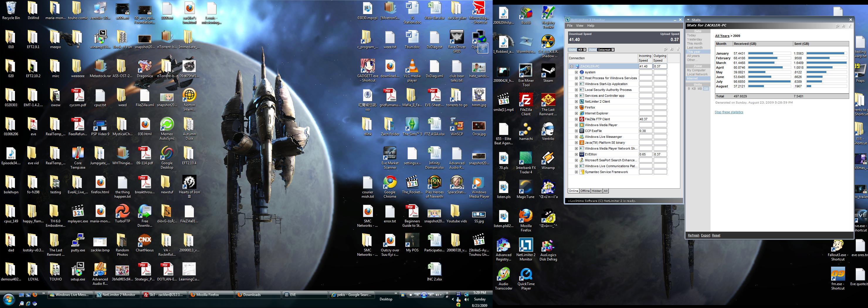This screenshot has width=868, height=308.
Task: Select the Steam desktop icon
Action: click(548, 73)
